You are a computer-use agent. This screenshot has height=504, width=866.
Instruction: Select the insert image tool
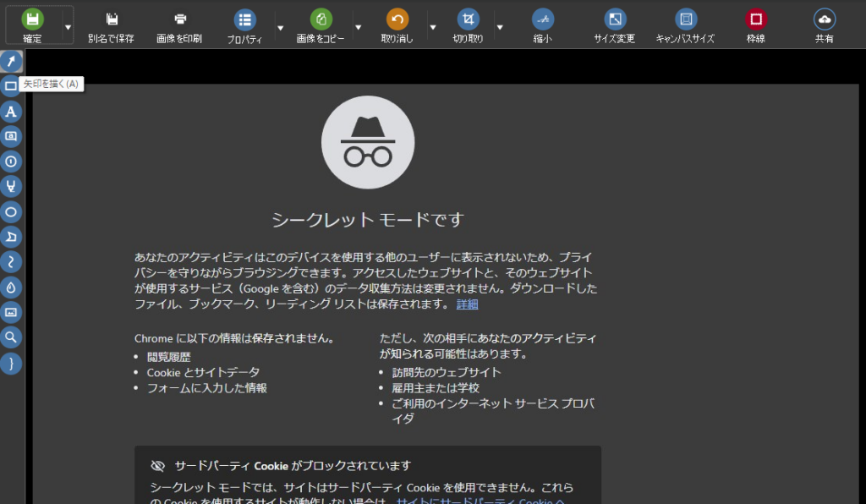pyautogui.click(x=11, y=313)
